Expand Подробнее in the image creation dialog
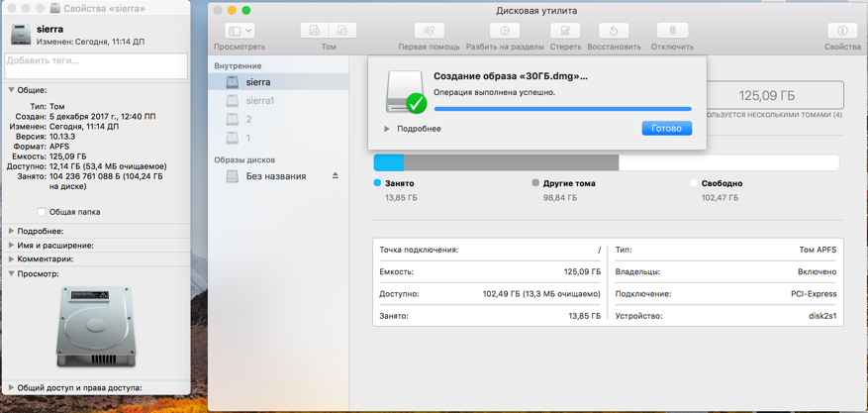Viewport: 868px width, 413px height. (386, 129)
